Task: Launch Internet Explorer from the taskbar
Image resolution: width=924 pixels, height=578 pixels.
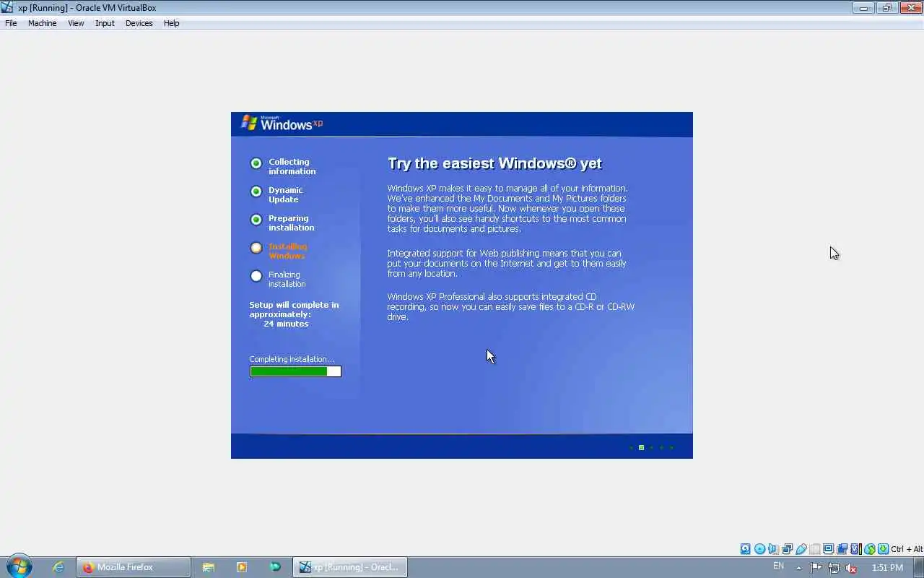Action: coord(58,567)
